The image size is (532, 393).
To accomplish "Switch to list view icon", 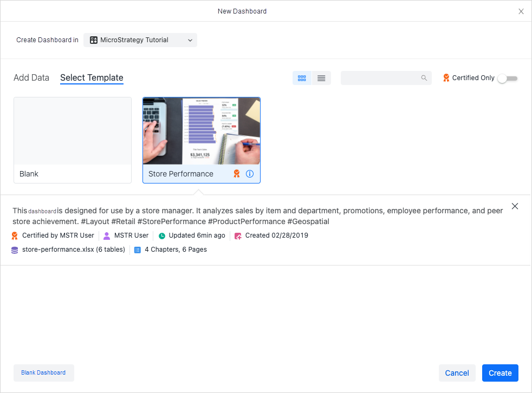I will pos(321,78).
